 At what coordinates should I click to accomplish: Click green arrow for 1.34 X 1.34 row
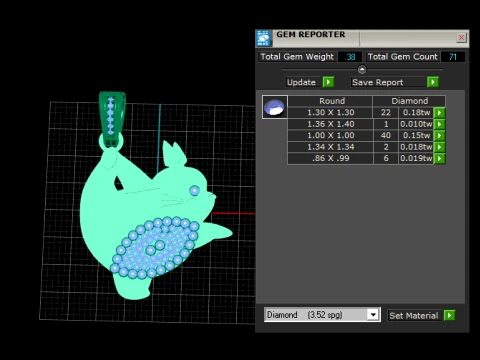click(x=439, y=147)
